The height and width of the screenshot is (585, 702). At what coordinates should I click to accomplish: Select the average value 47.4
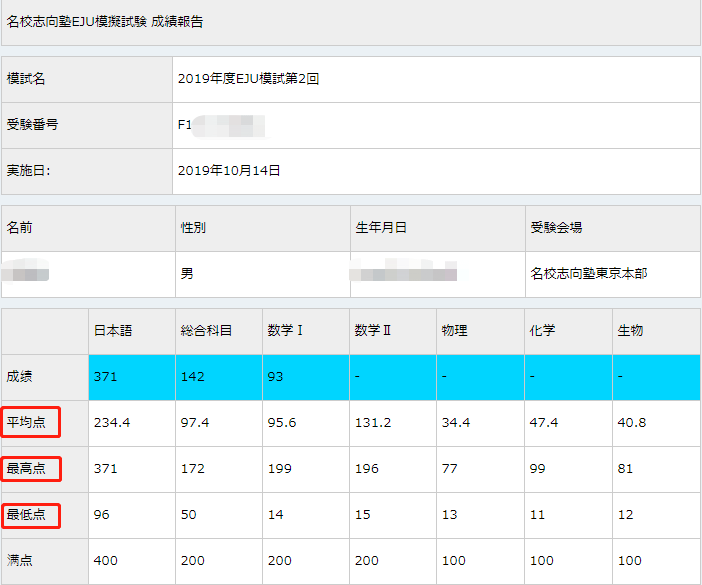coord(544,423)
